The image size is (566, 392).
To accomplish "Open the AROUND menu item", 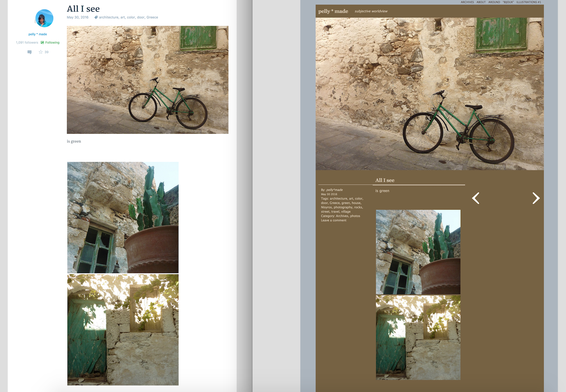I will tap(494, 2).
